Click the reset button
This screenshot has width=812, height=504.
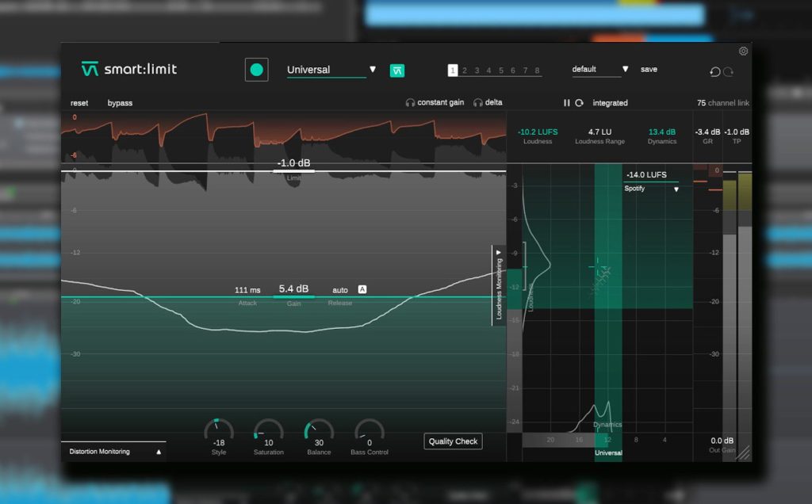click(x=79, y=103)
